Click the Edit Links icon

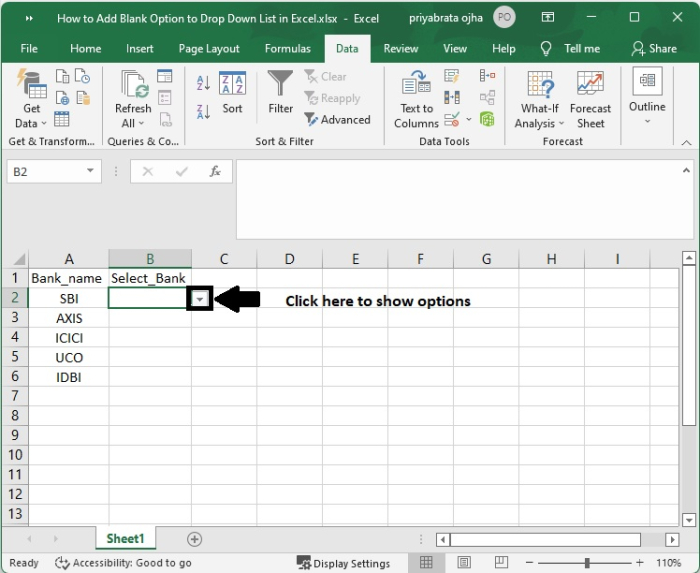tap(166, 119)
